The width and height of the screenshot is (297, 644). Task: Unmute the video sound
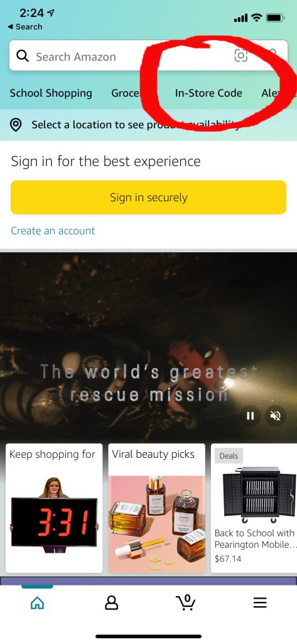(275, 416)
